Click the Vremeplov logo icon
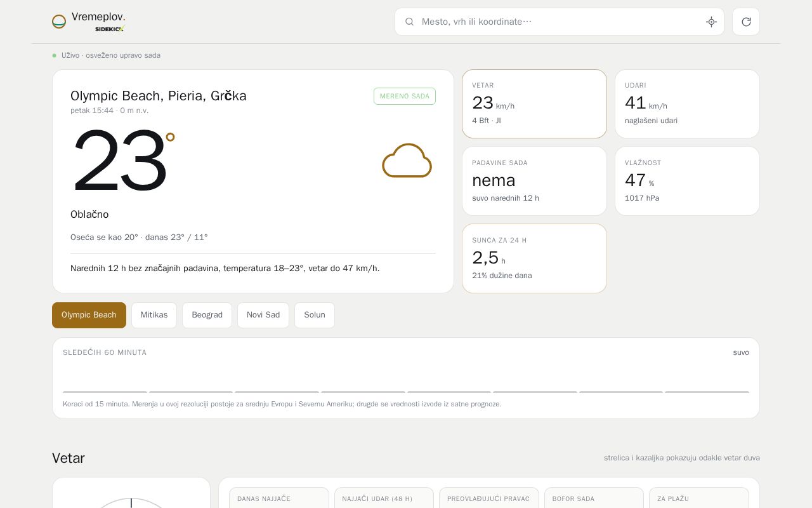The image size is (812, 508). [59, 22]
